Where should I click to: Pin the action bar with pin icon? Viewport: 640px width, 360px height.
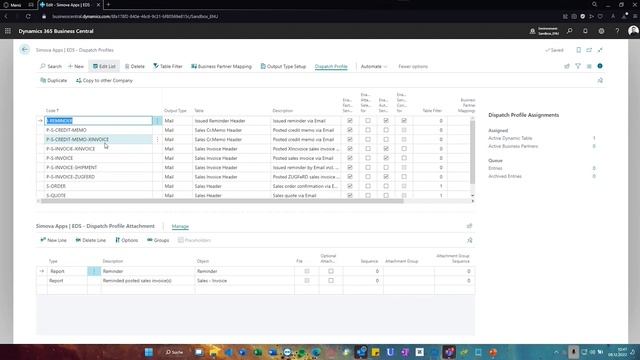pos(600,80)
